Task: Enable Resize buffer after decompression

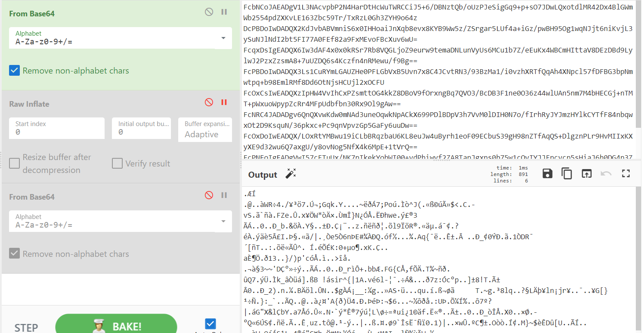Action: [x=15, y=163]
